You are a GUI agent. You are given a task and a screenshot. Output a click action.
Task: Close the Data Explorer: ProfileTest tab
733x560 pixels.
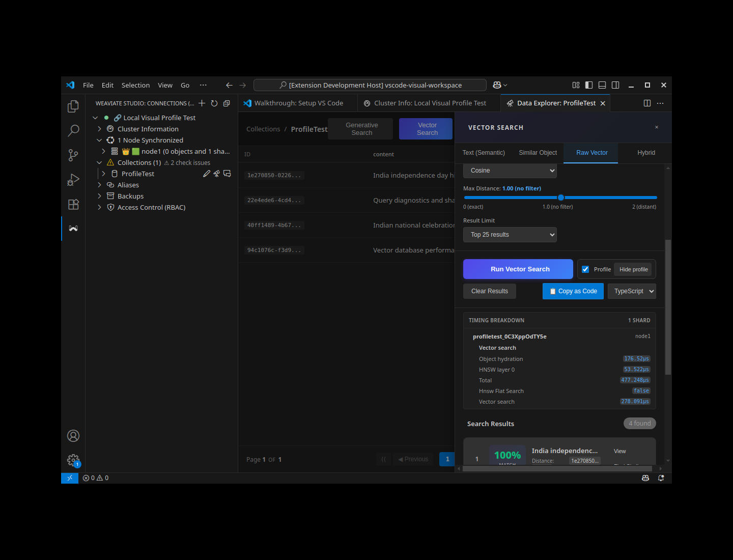point(603,103)
